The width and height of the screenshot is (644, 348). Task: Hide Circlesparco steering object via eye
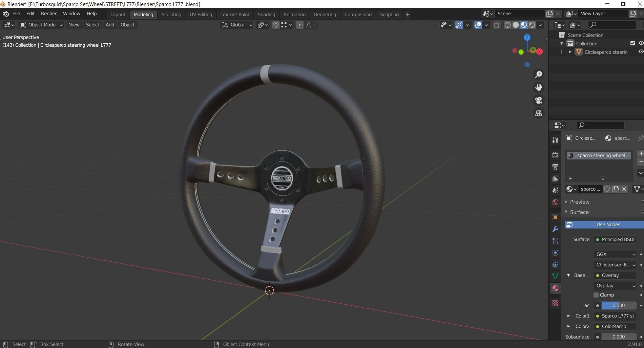[x=641, y=52]
